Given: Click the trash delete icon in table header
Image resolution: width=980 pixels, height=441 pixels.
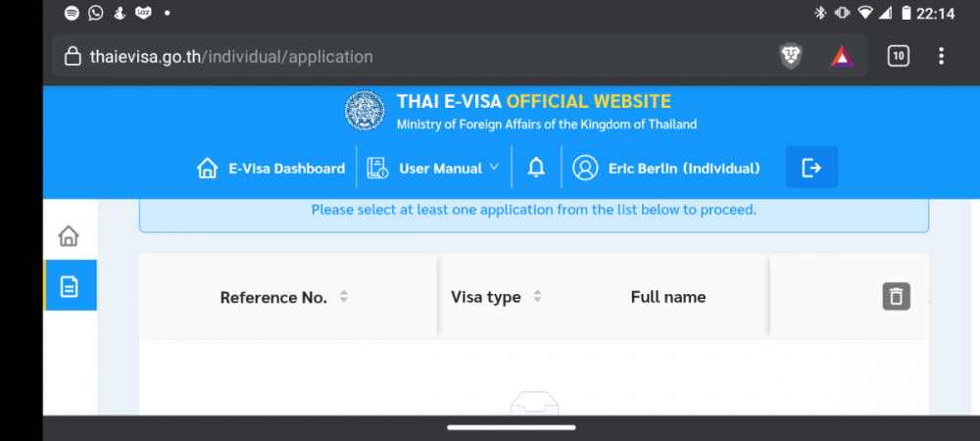Looking at the screenshot, I should pyautogui.click(x=897, y=296).
